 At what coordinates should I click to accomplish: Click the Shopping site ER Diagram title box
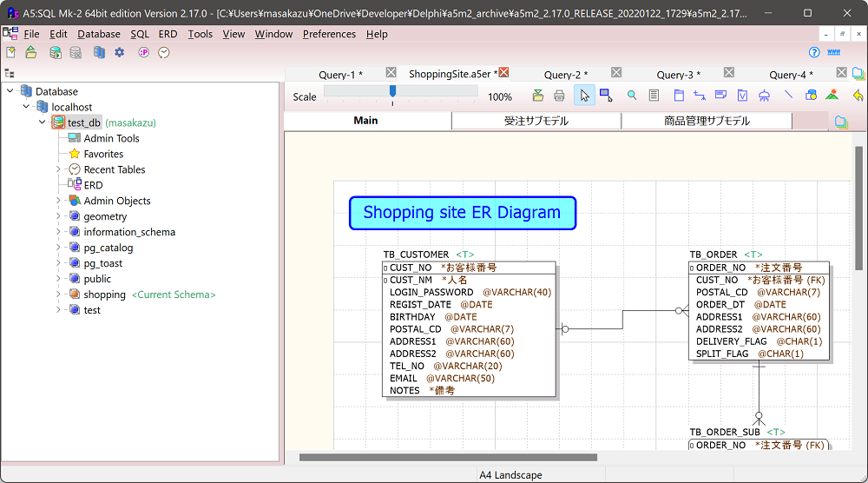point(462,213)
